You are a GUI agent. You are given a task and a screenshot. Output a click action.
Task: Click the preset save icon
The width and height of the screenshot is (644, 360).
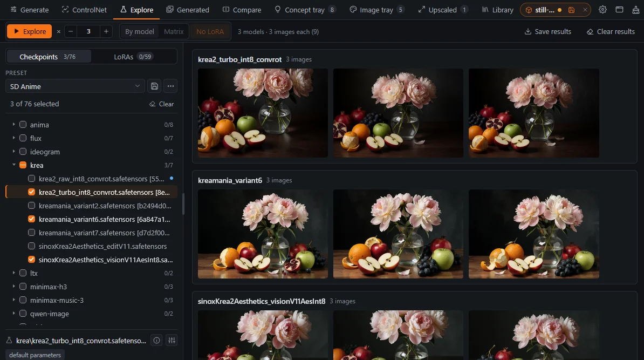pyautogui.click(x=154, y=86)
